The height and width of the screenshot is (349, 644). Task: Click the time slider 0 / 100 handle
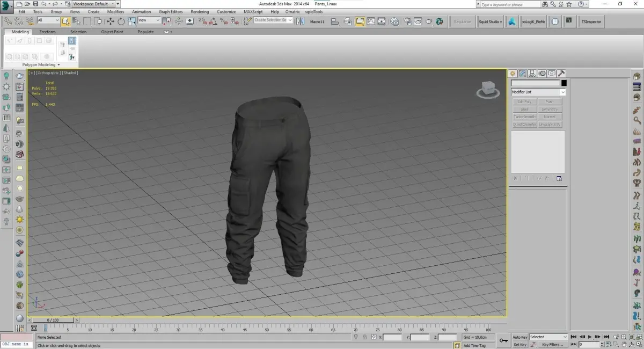(53, 321)
